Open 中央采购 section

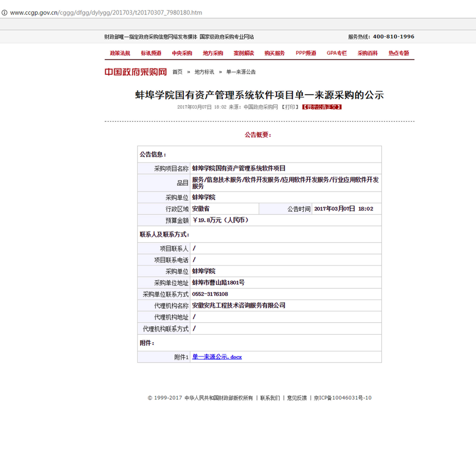(182, 53)
